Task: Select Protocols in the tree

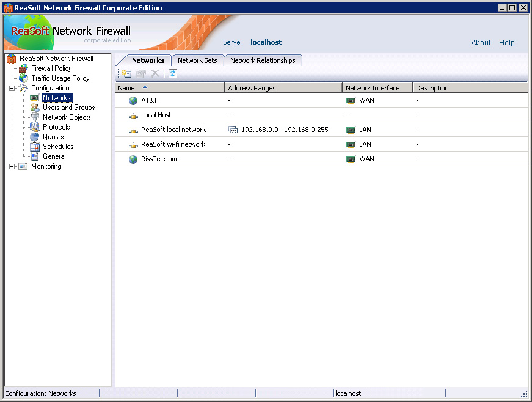Action: coord(56,127)
